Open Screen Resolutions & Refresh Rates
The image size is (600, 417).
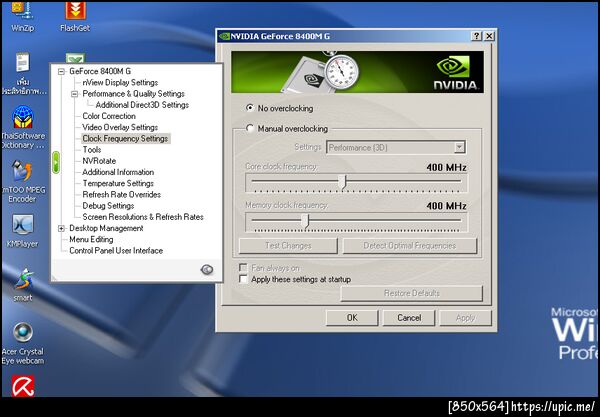click(x=143, y=217)
